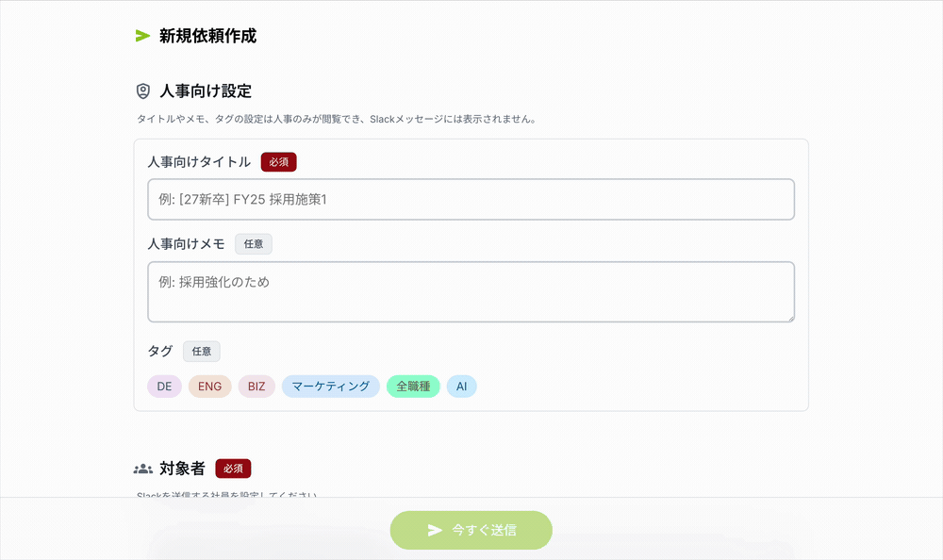
Task: Click the people icon next to 対象者
Action: 143,468
